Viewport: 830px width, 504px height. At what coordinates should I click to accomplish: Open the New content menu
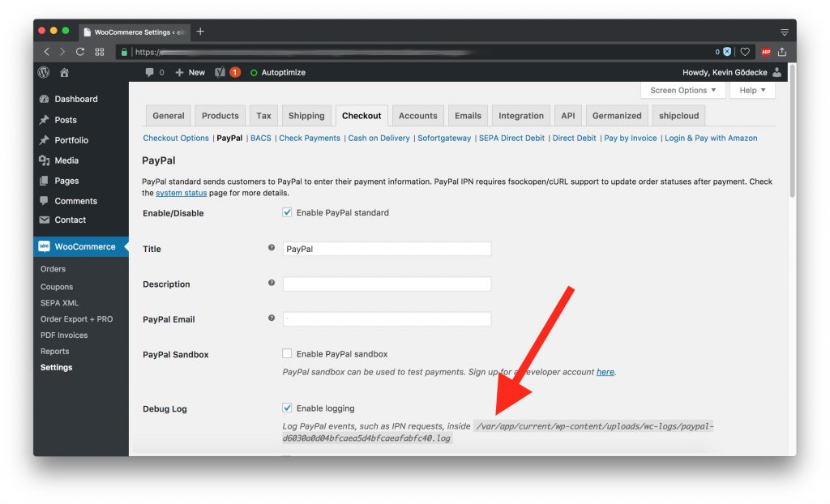coord(190,73)
